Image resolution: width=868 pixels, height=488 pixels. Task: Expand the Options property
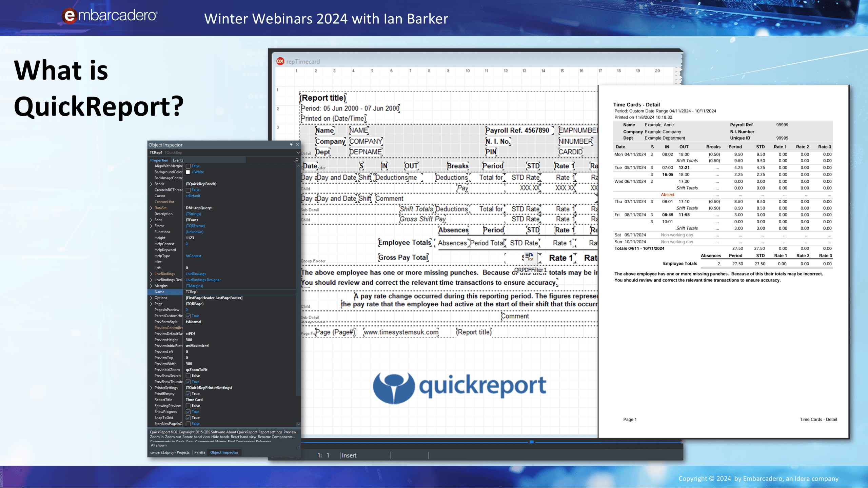[151, 298]
